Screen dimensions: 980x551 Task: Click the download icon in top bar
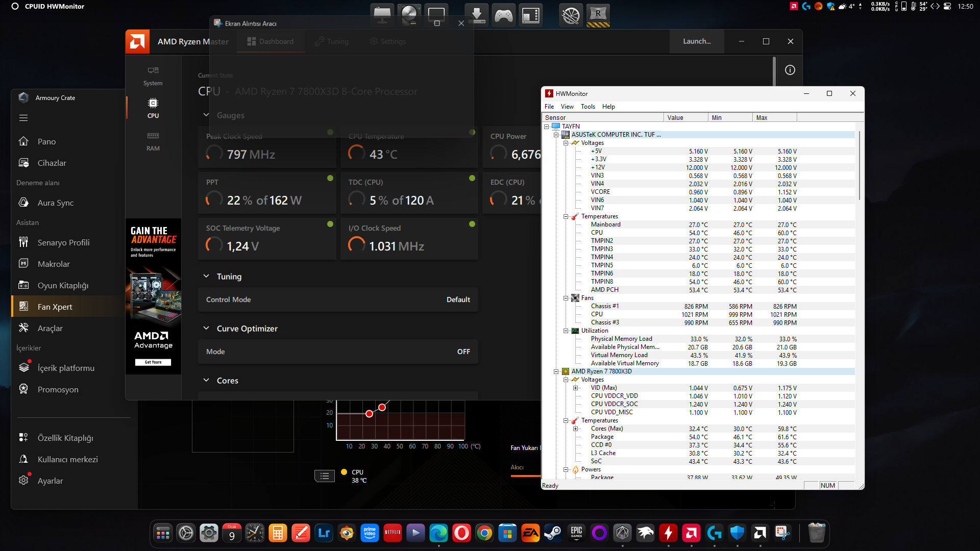click(x=477, y=15)
